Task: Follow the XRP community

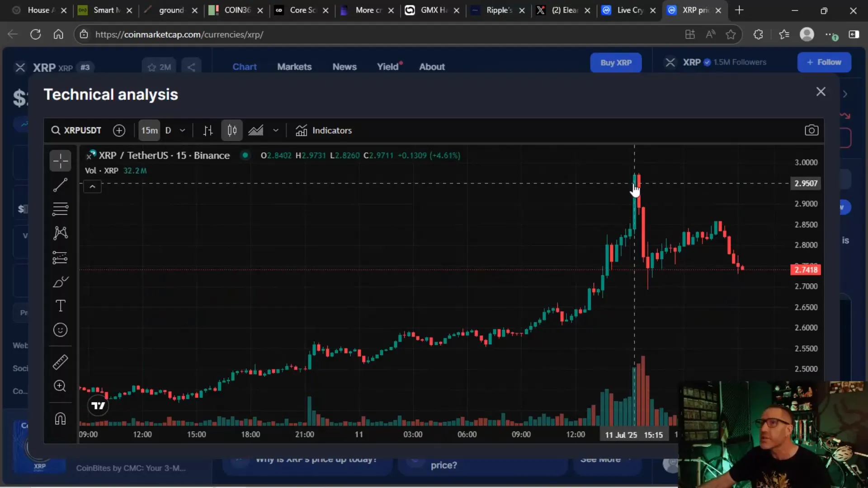Action: tap(824, 62)
